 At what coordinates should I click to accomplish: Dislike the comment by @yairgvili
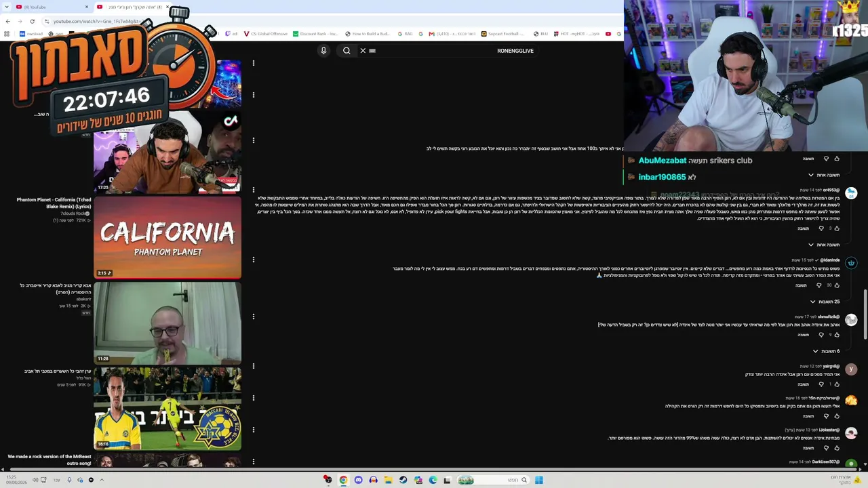tap(821, 384)
